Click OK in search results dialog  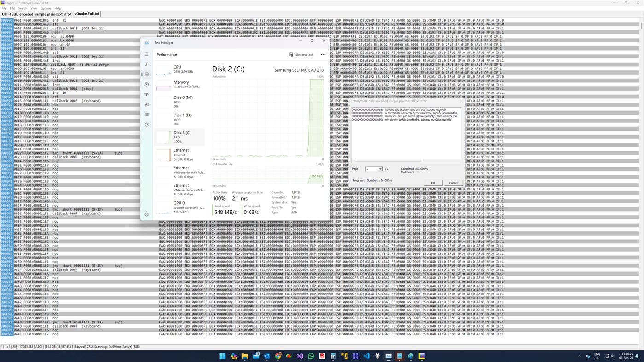click(x=433, y=183)
